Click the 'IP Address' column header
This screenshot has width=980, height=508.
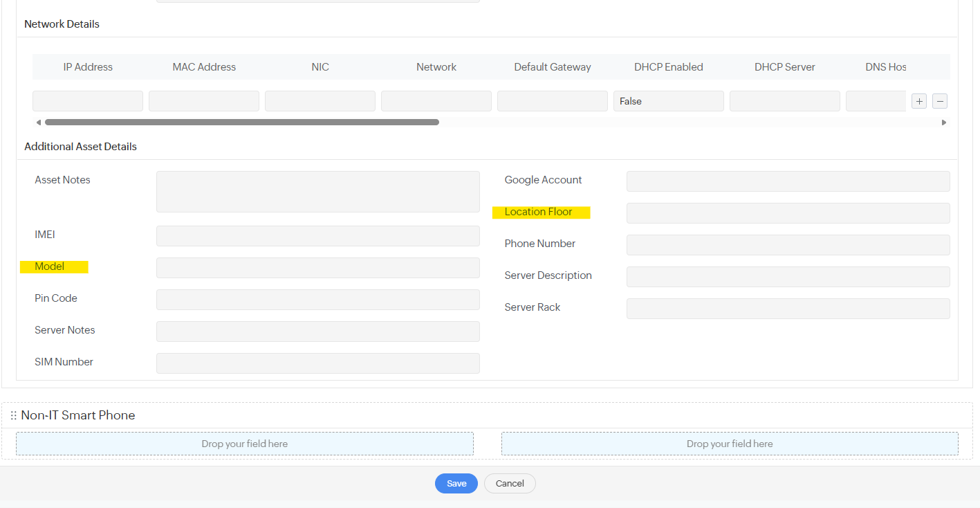point(88,67)
